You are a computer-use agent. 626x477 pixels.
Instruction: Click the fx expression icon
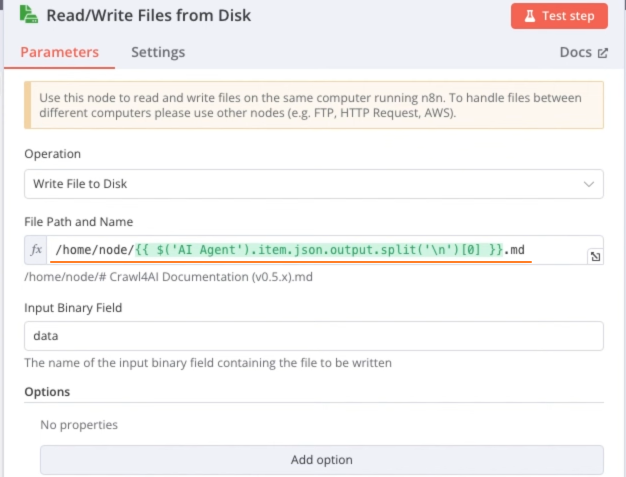pyautogui.click(x=37, y=250)
